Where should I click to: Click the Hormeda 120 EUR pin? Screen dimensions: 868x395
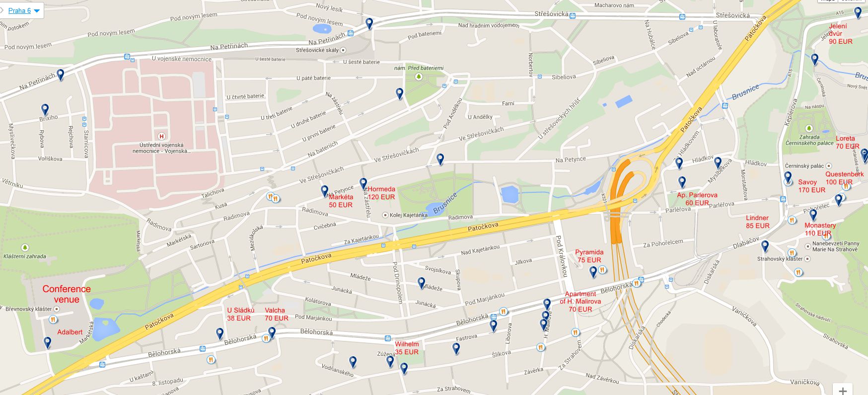(363, 184)
